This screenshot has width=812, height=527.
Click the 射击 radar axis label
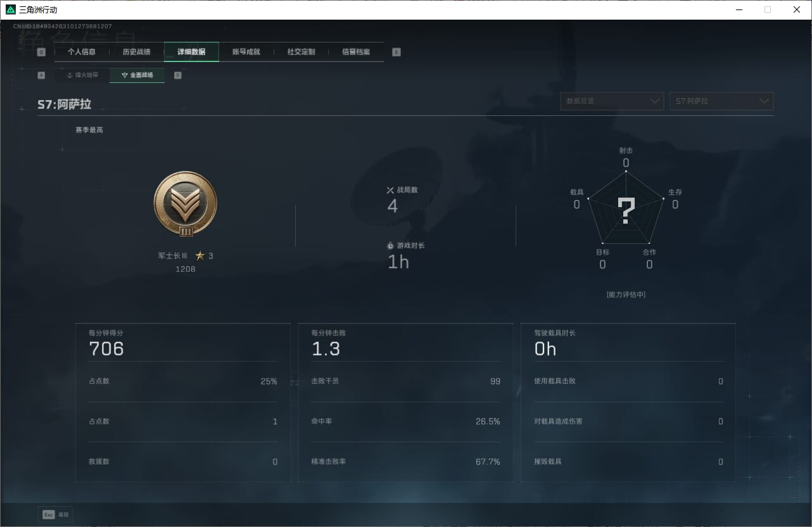[x=626, y=151]
